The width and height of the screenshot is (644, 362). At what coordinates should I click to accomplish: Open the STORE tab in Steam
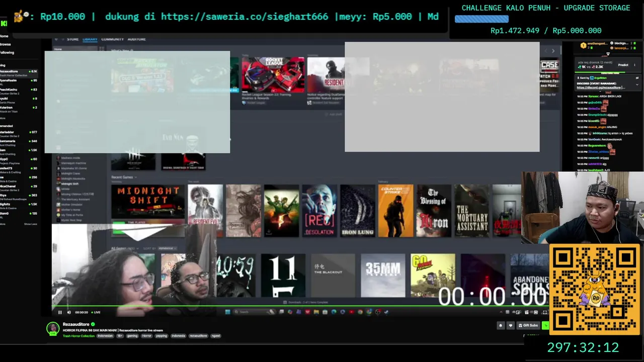(73, 39)
